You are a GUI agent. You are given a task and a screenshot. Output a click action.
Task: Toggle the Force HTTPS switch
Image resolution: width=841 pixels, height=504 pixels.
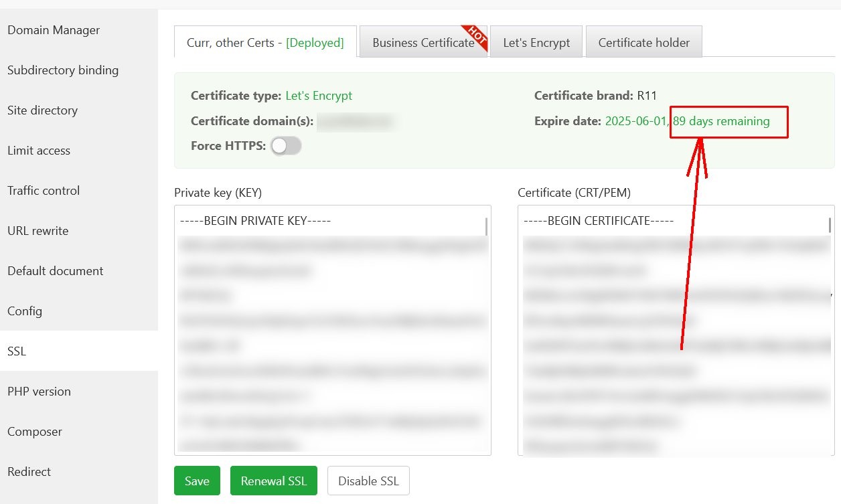[x=286, y=146]
